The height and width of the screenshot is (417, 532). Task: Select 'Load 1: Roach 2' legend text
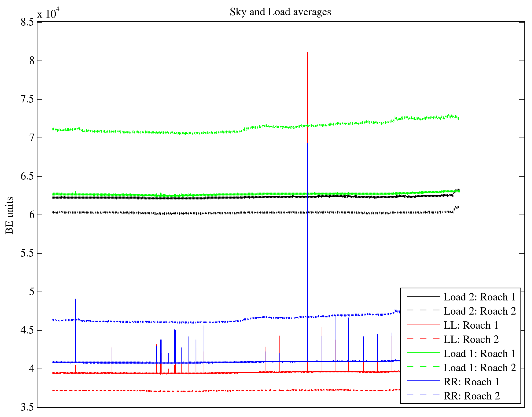tap(479, 368)
